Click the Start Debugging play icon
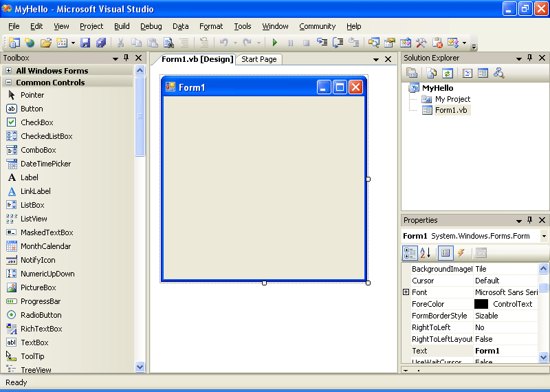The image size is (550, 392). coord(274,43)
